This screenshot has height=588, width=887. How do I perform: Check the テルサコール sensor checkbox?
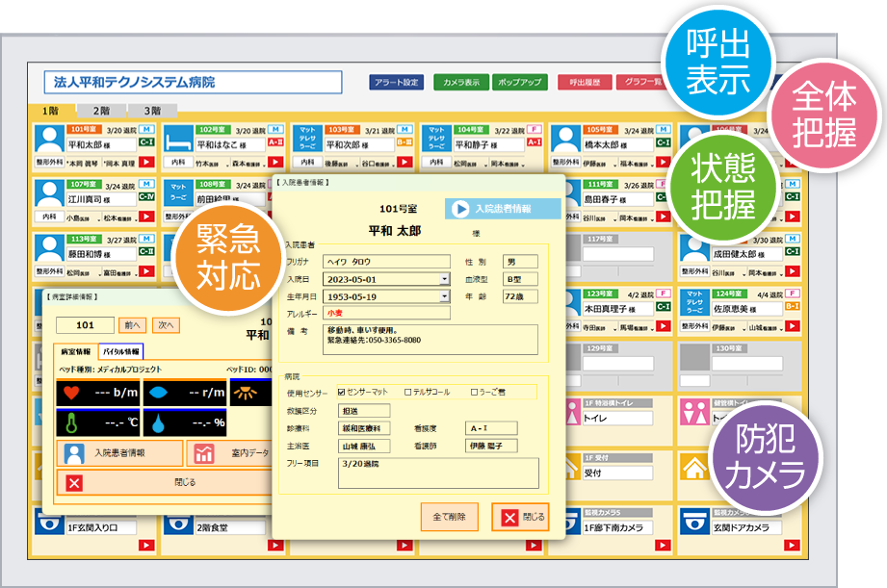(408, 393)
